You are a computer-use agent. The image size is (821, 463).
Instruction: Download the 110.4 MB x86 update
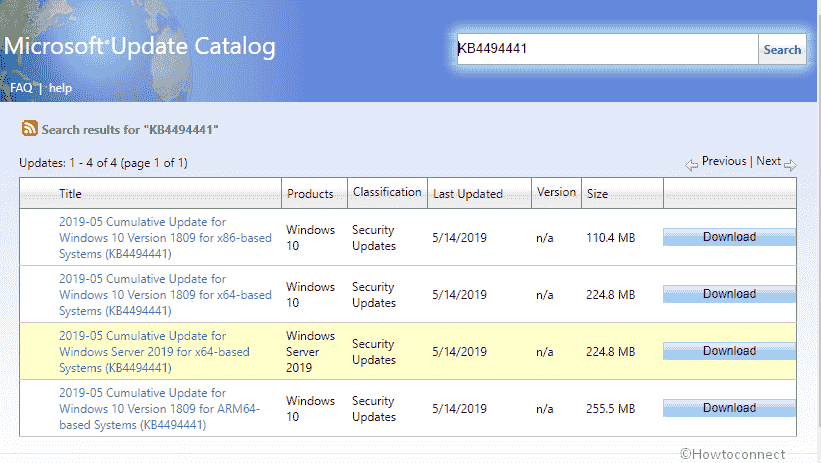[x=729, y=237]
